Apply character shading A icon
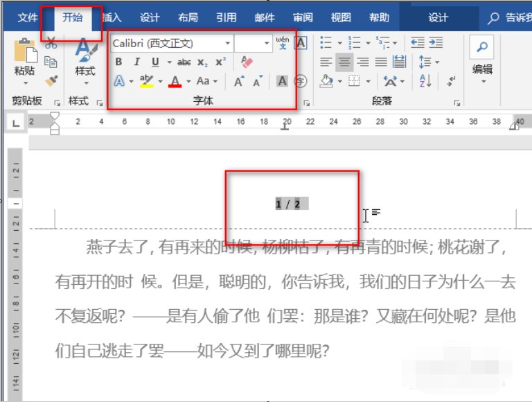This screenshot has height=402, width=532. coord(282,81)
